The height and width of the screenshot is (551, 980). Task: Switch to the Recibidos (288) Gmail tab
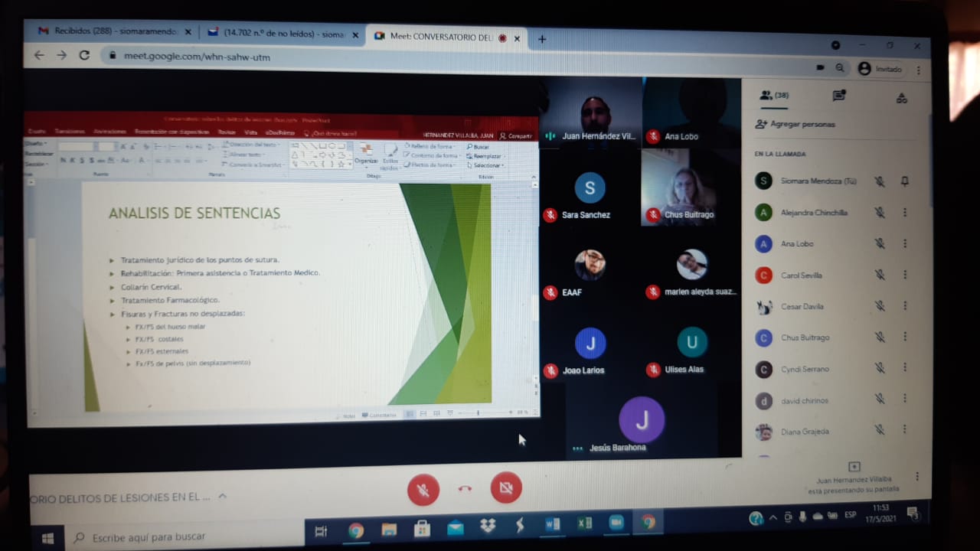(x=107, y=34)
